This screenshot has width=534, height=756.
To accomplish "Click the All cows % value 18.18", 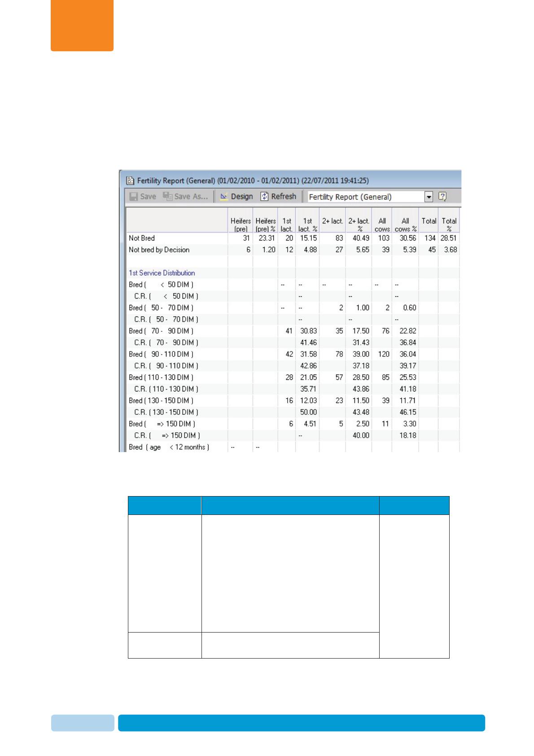I will (408, 435).
